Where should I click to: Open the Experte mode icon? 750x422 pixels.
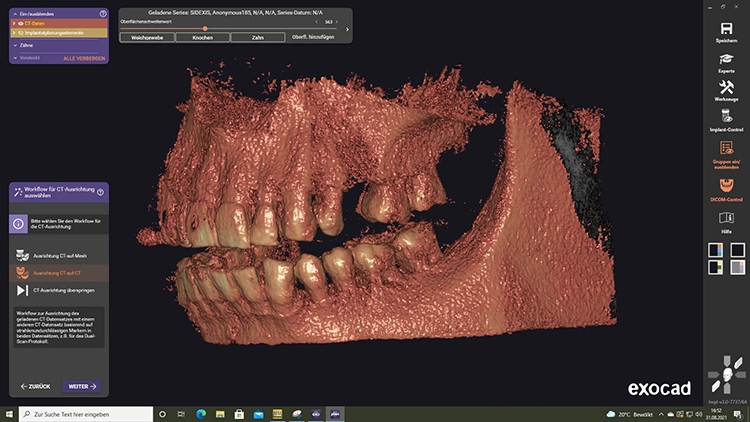click(x=726, y=59)
